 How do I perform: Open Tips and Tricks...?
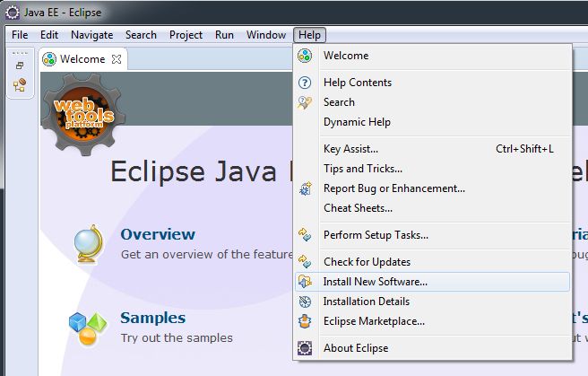[x=432, y=169]
